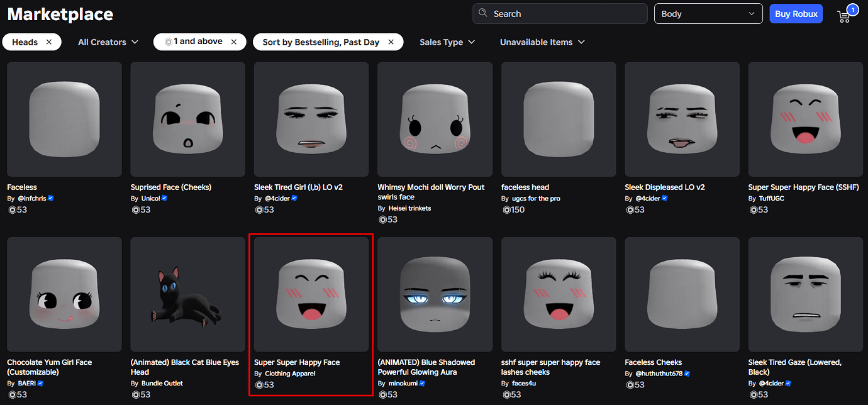Viewport: 868px width, 405px height.
Task: Visit creator minokumi link
Action: coord(403,383)
